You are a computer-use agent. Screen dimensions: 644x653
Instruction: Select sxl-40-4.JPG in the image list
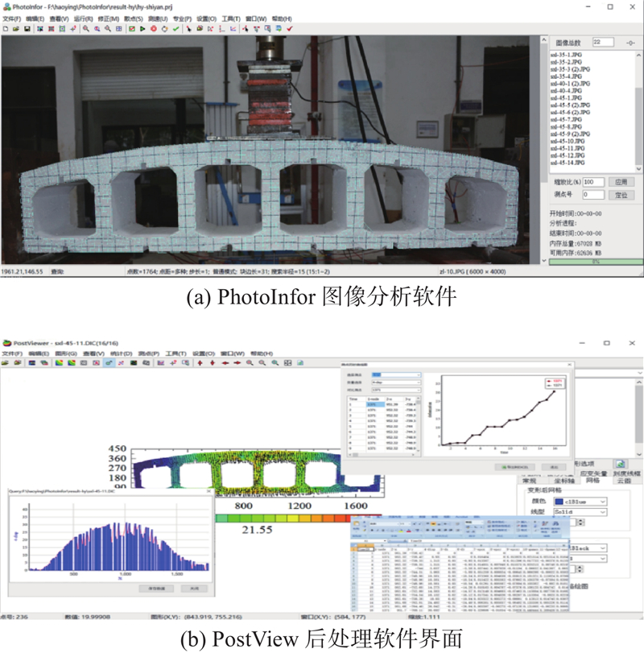coord(566,90)
